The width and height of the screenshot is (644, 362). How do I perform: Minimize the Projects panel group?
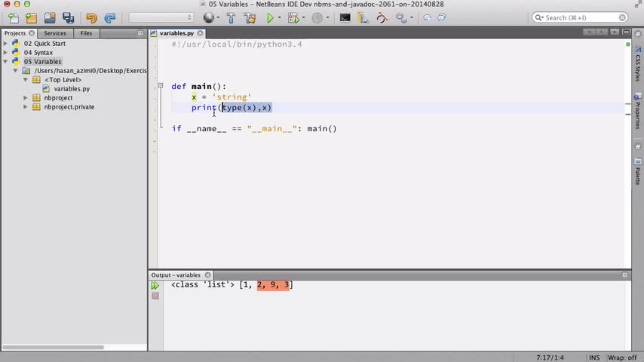coord(140,33)
